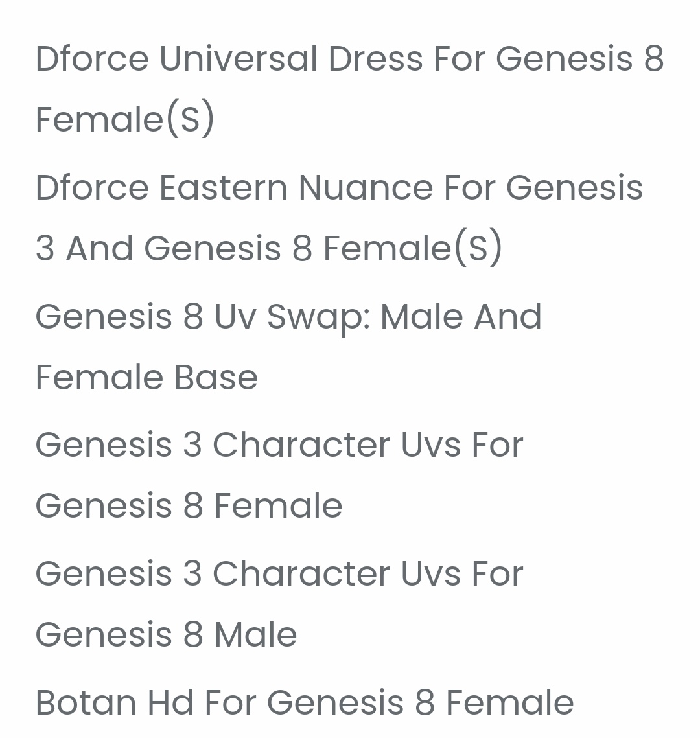Viewport: 700px width, 738px height.
Task: Tap the words 'Universal Dress' in first entry
Action: pos(292,59)
